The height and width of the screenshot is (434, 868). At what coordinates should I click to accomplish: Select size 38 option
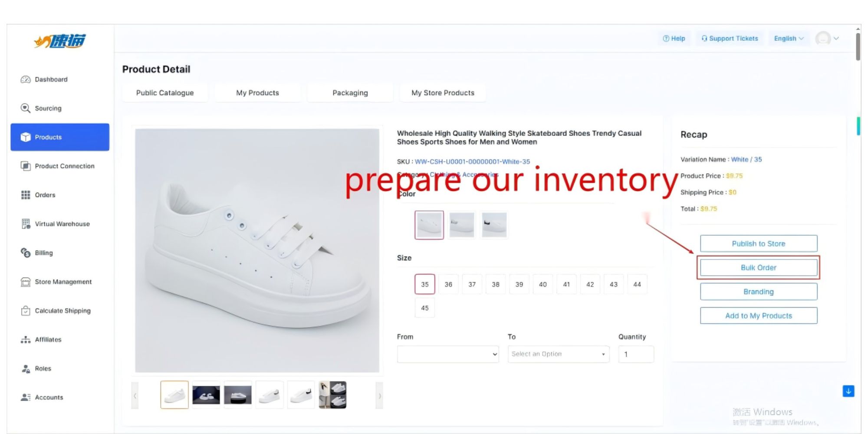click(x=496, y=284)
